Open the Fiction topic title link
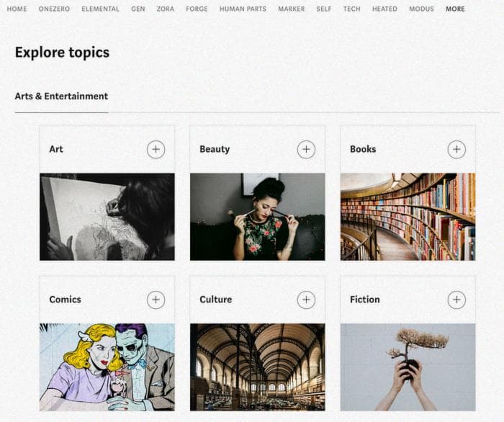This screenshot has width=504, height=422. (x=365, y=300)
